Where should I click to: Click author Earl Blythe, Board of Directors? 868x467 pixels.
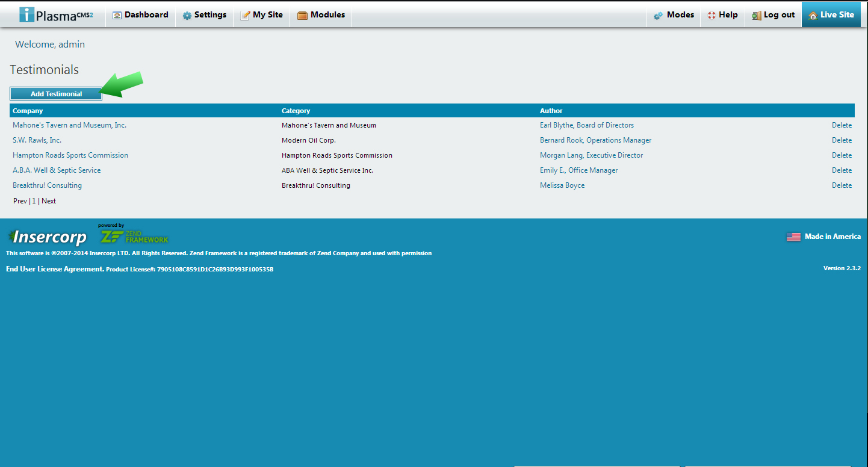587,125
